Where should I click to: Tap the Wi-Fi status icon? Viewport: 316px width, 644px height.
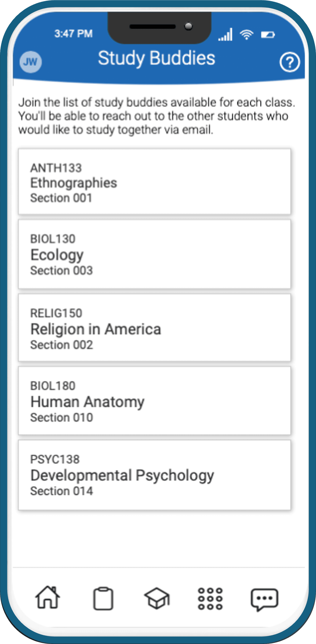click(247, 35)
